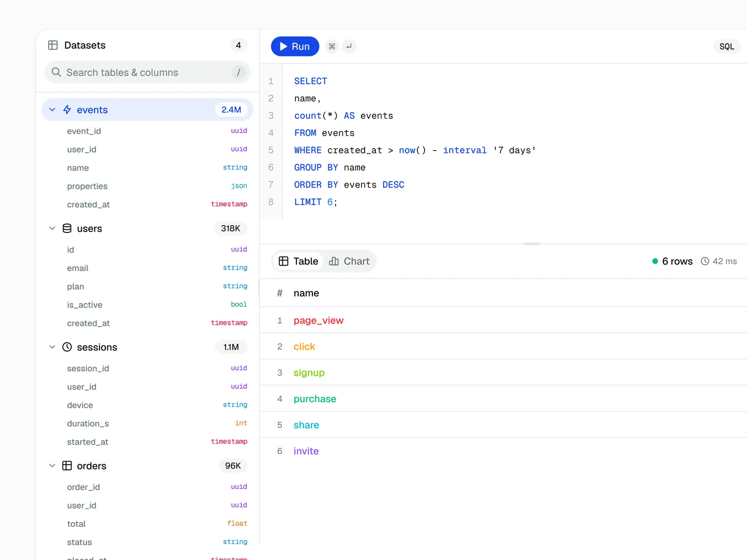The width and height of the screenshot is (747, 560).
Task: Select the page_view result row
Action: (x=503, y=320)
